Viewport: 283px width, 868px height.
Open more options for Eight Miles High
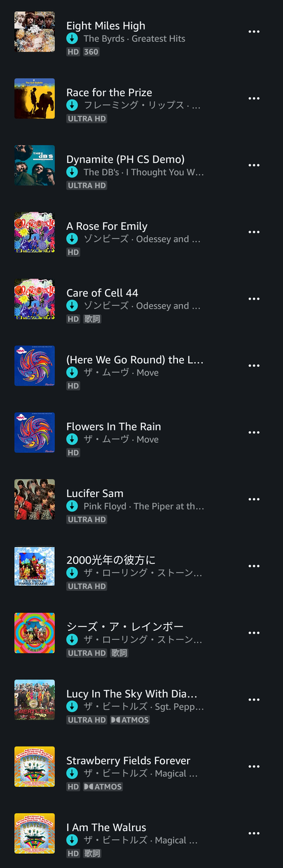click(x=254, y=32)
